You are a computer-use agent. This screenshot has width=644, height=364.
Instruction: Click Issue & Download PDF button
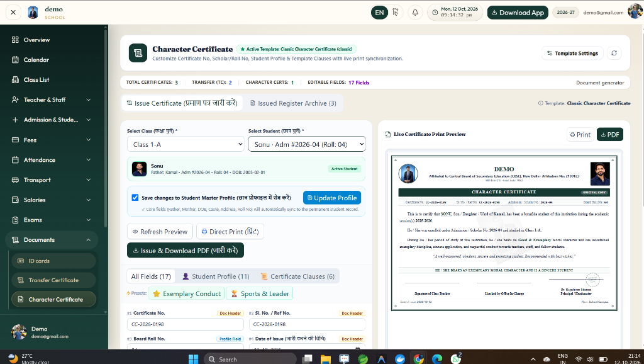[186, 251]
